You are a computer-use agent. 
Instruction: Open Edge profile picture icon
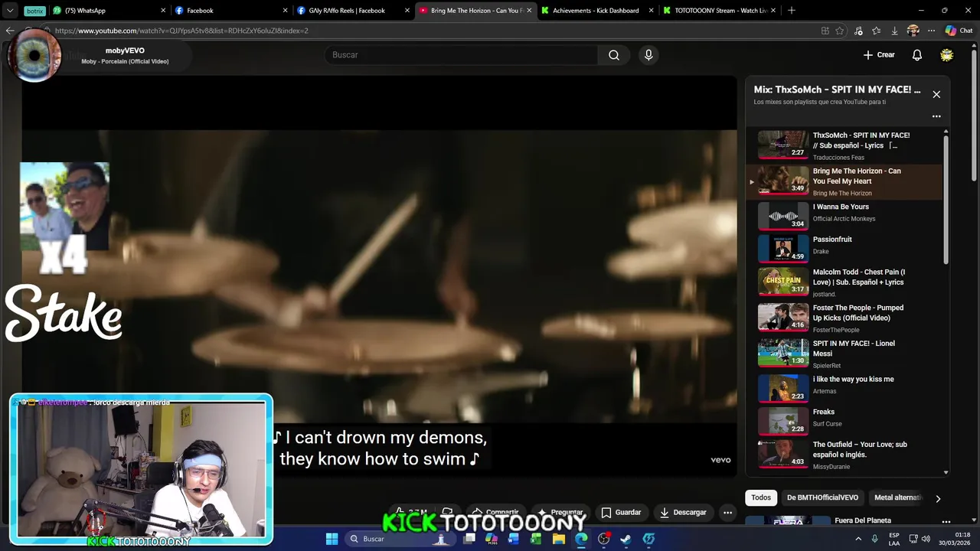913,31
